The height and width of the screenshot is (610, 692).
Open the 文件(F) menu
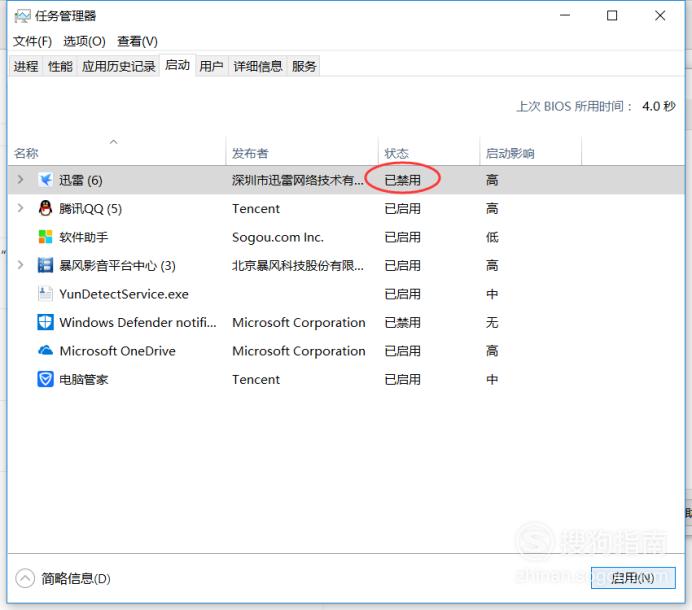click(32, 41)
